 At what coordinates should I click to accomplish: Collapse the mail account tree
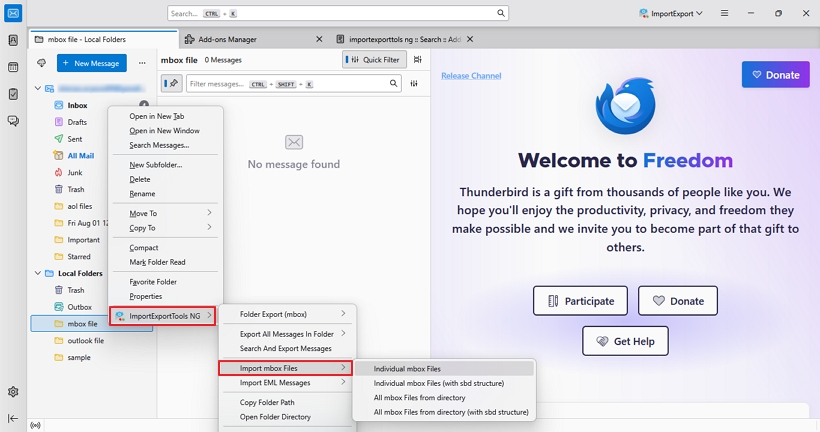[x=38, y=88]
